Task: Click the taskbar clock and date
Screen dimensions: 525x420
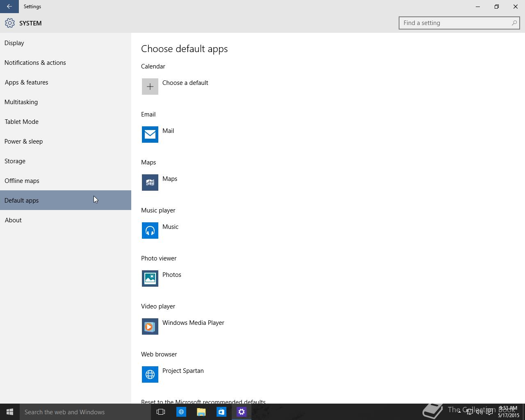Action: coord(509,412)
